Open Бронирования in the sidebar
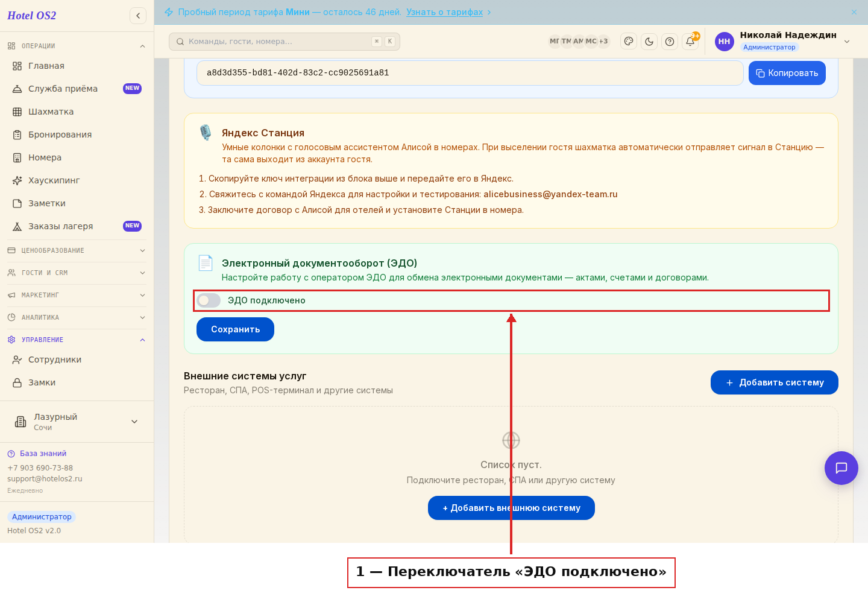Image resolution: width=868 pixels, height=602 pixels. pyautogui.click(x=77, y=135)
